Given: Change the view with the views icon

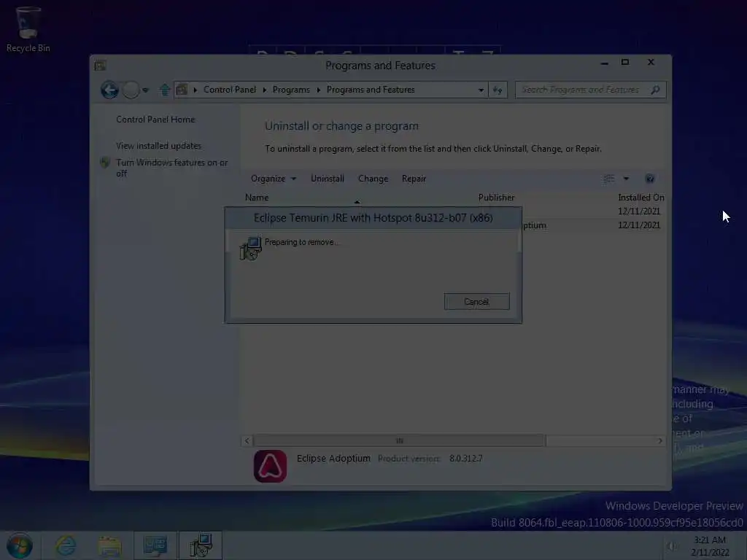Looking at the screenshot, I should point(608,179).
